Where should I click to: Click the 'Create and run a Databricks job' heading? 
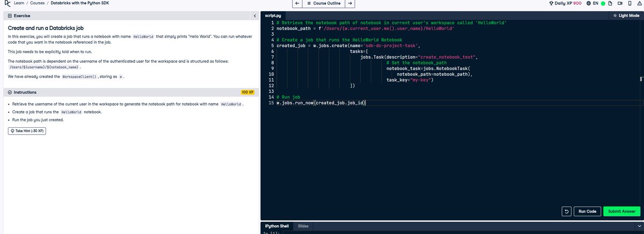point(47,27)
